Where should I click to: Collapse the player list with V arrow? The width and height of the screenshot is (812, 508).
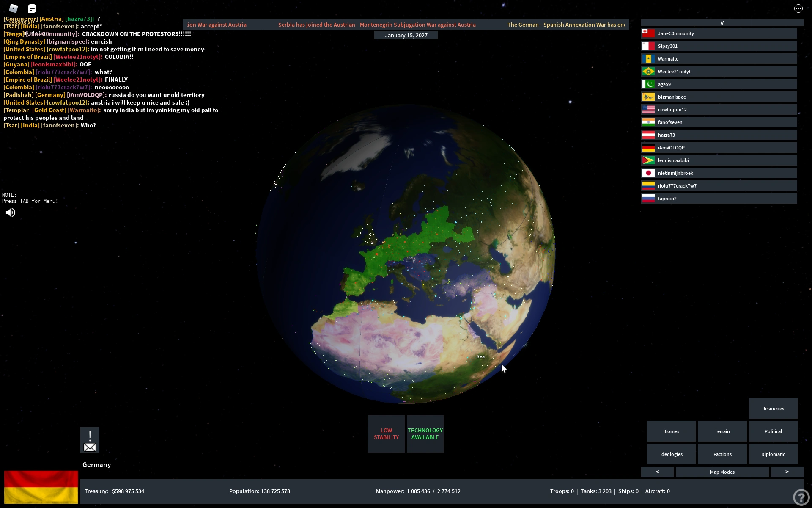tap(722, 23)
